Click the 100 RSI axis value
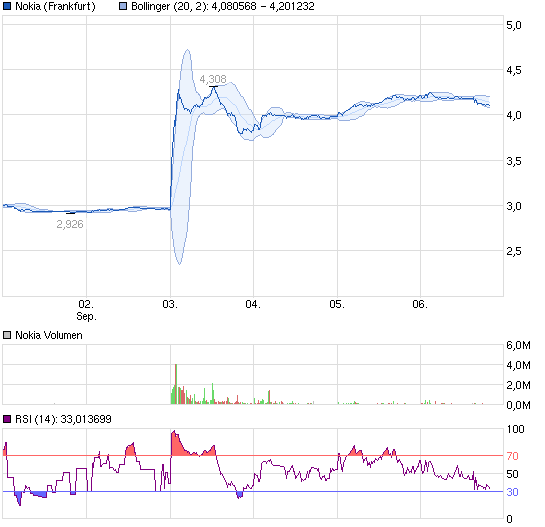The width and height of the screenshot is (545, 527). [515, 429]
